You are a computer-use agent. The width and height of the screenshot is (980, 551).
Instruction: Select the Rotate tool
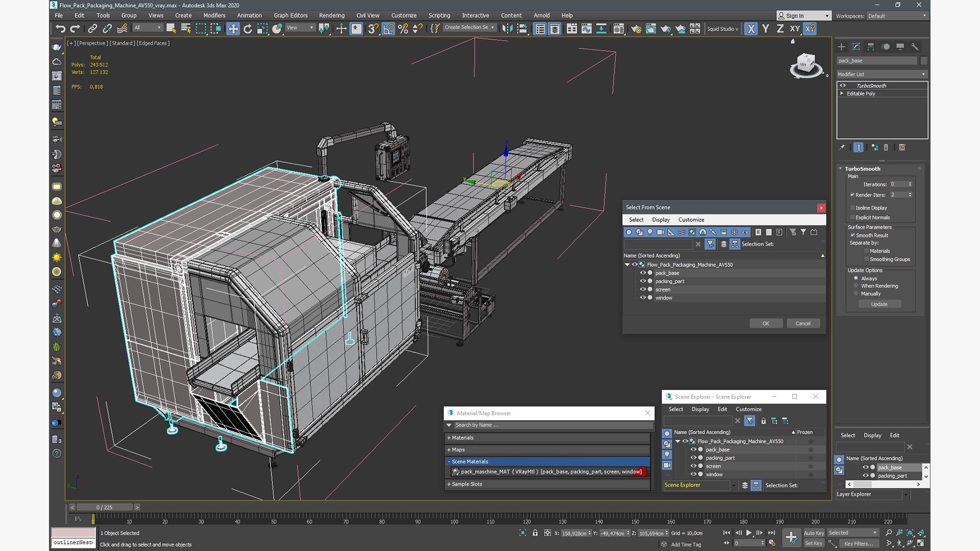coord(248,29)
